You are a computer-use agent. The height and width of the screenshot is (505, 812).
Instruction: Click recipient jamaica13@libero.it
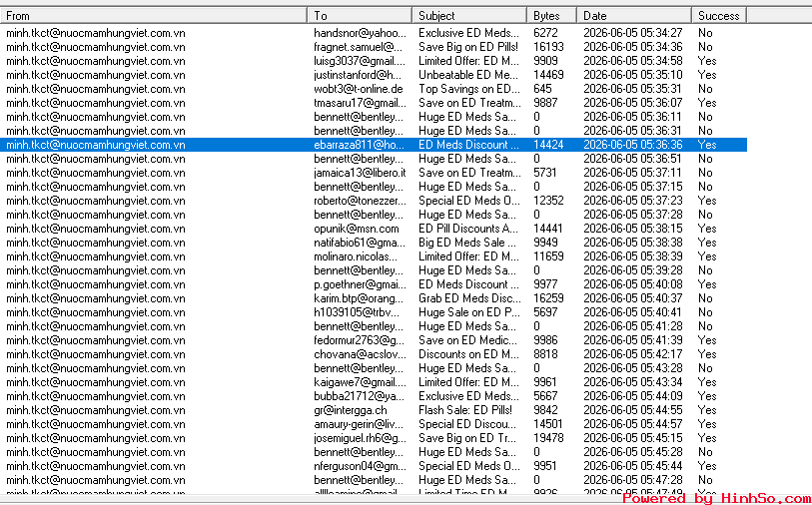point(360,173)
